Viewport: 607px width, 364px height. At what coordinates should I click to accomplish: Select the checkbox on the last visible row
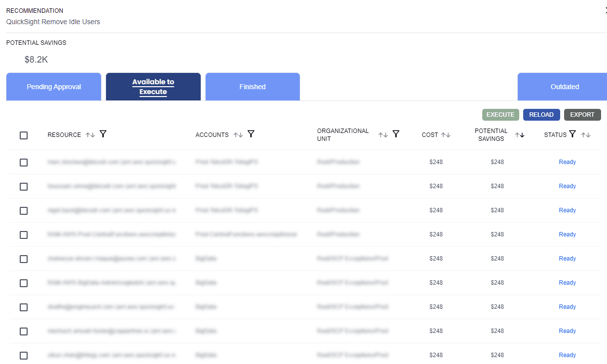24,355
